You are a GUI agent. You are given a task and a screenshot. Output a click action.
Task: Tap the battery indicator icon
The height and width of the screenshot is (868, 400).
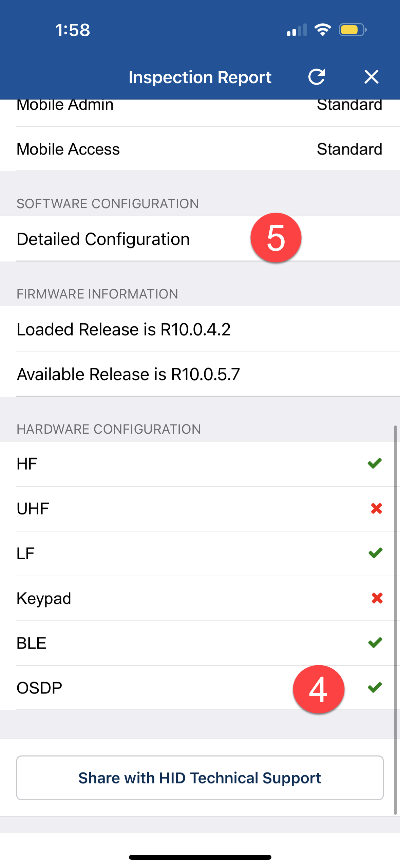point(352,30)
